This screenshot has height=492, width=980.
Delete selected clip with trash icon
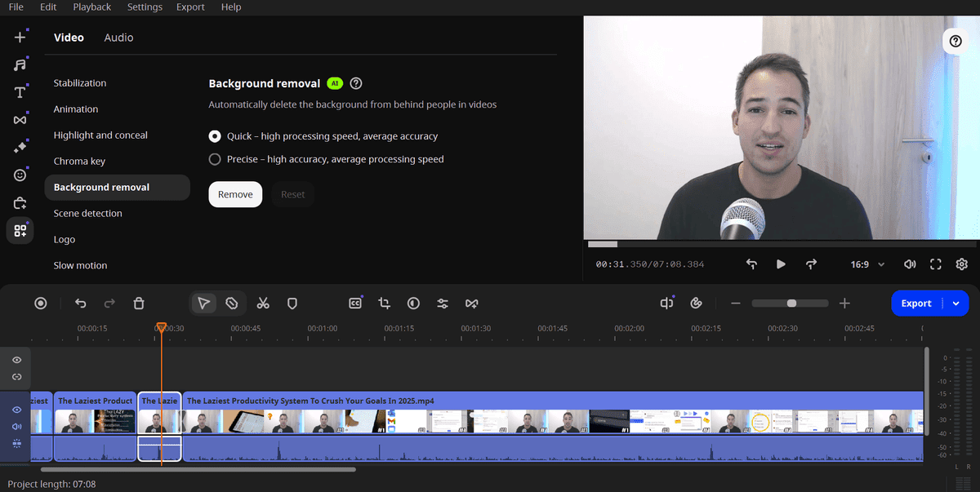click(x=139, y=304)
